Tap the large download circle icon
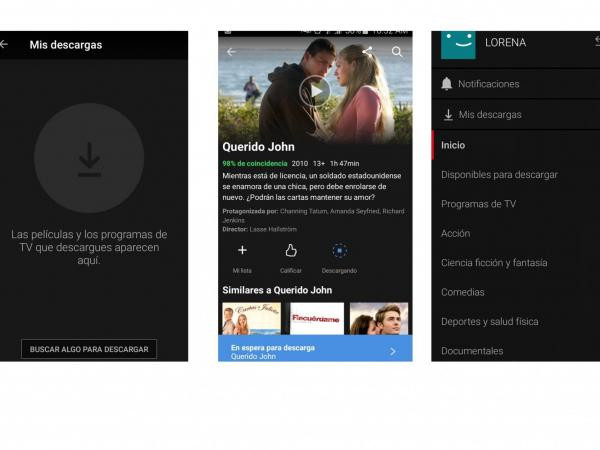Viewport: 600px width, 450px height. (89, 158)
